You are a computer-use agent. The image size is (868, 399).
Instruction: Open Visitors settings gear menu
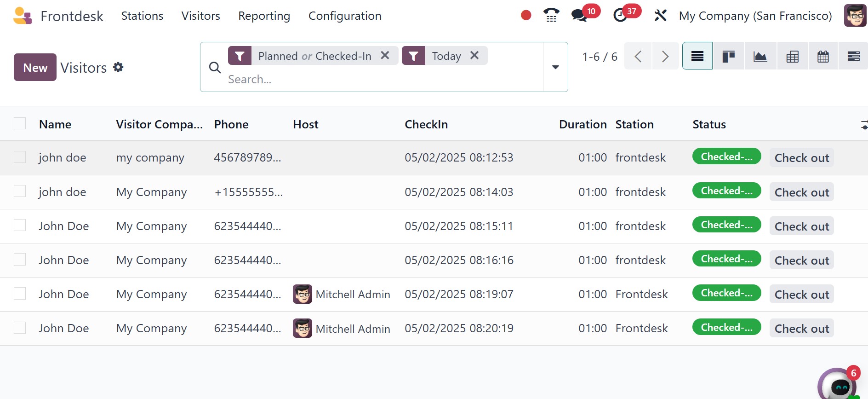coord(118,67)
